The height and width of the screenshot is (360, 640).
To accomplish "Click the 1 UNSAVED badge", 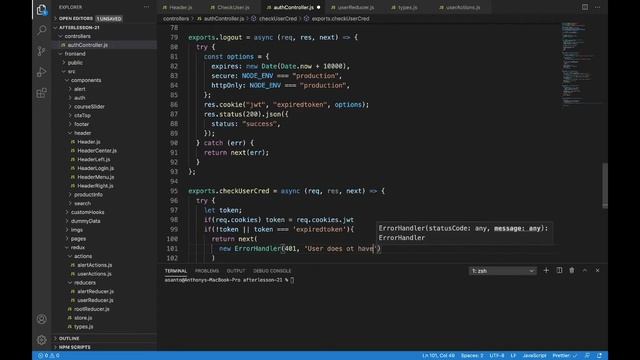I will (109, 19).
